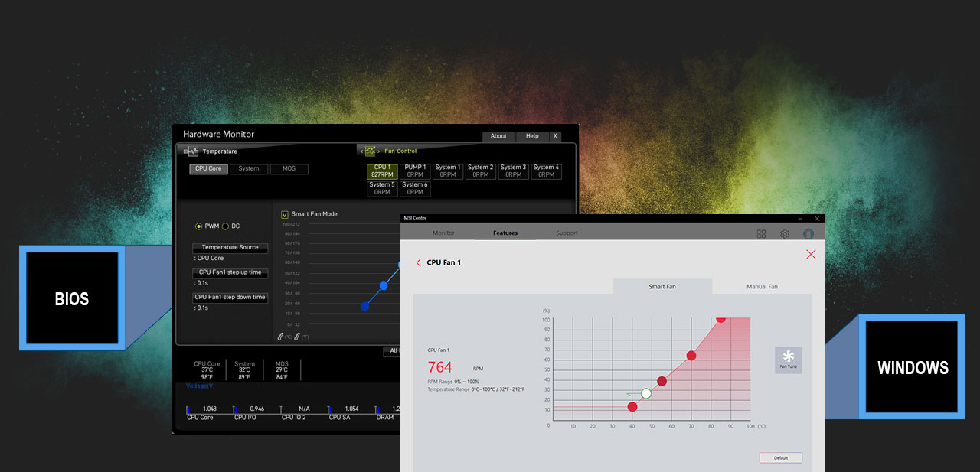Select the CPU 1 fan at 827RPM
The height and width of the screenshot is (472, 980).
coord(382,171)
